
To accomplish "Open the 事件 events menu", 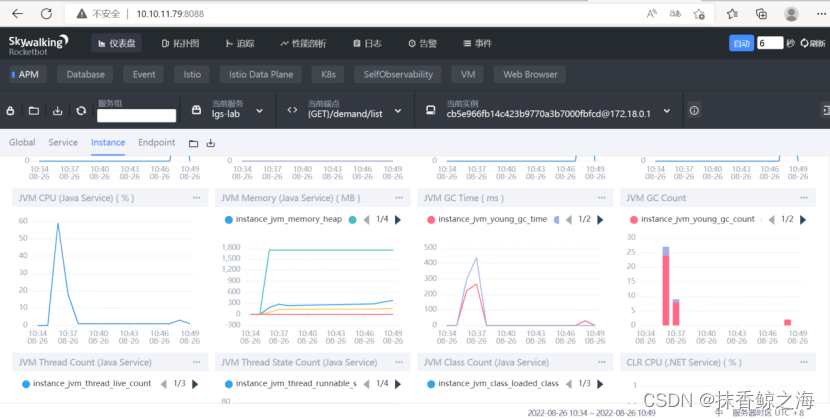I will (x=477, y=43).
